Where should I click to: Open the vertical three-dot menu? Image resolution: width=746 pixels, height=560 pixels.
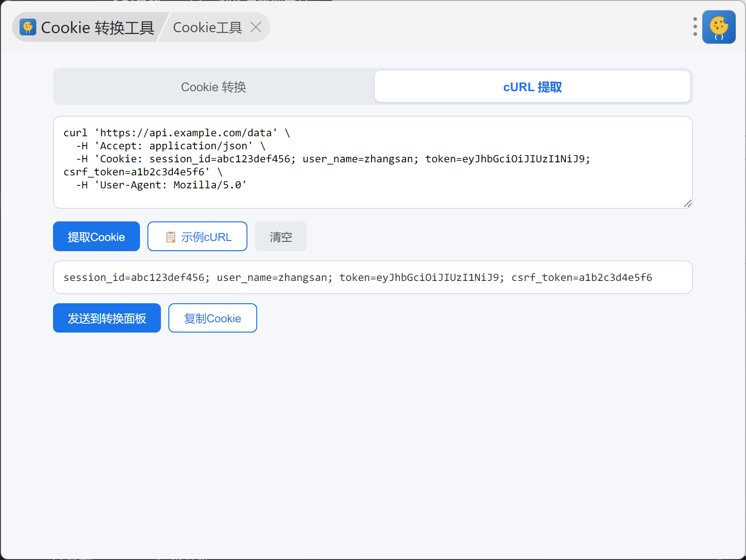(695, 27)
